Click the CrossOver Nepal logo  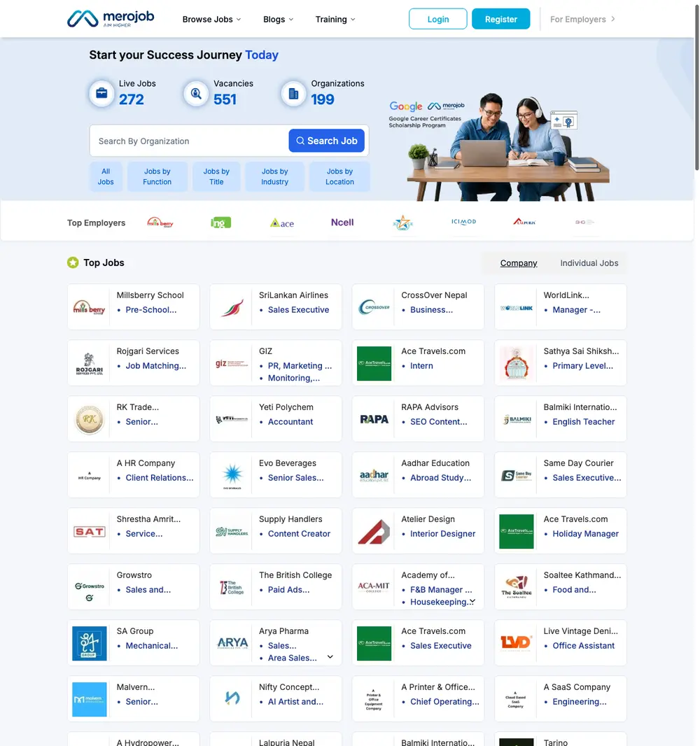click(374, 307)
